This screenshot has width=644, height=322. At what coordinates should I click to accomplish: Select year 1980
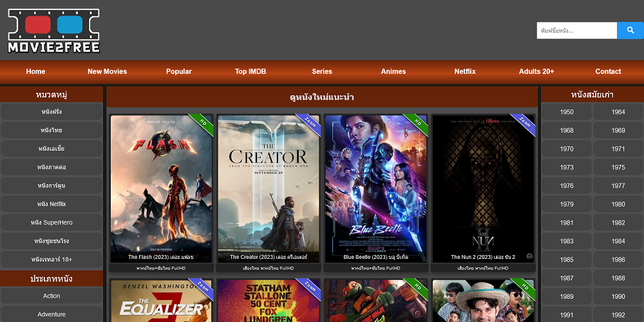[x=618, y=204]
